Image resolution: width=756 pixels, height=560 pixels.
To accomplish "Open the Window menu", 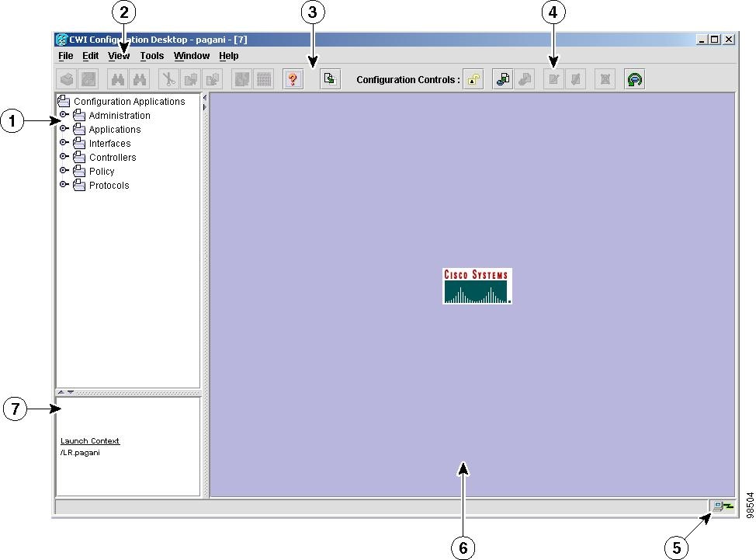I will pyautogui.click(x=191, y=55).
